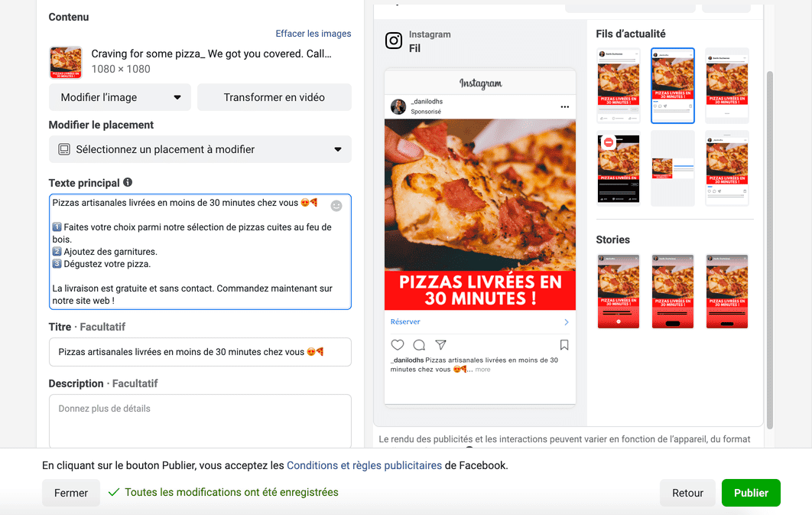This screenshot has width=812, height=515.
Task: Click the heart like icon in Instagram preview
Action: click(x=397, y=344)
